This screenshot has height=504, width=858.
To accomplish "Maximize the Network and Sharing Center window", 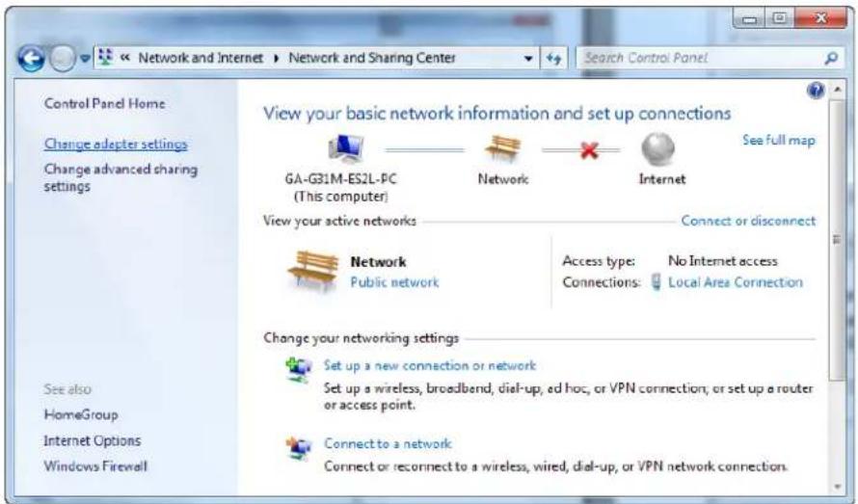I will pos(780,18).
